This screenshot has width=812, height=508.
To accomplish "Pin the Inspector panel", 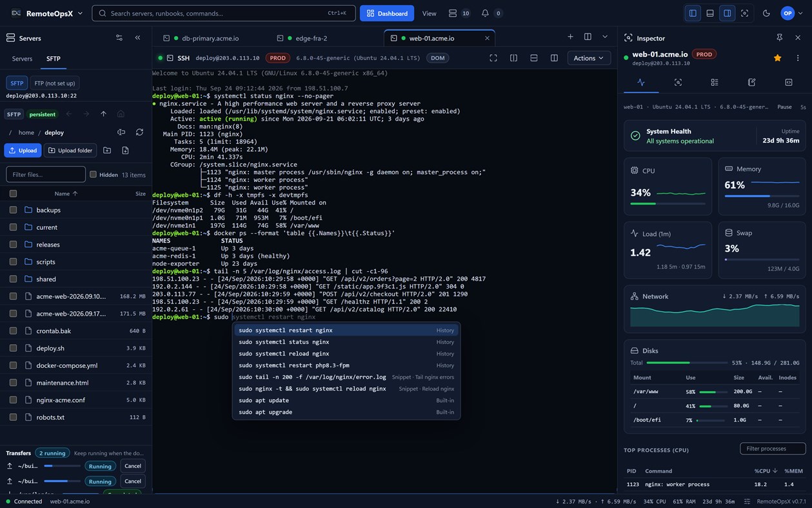I will tap(779, 38).
